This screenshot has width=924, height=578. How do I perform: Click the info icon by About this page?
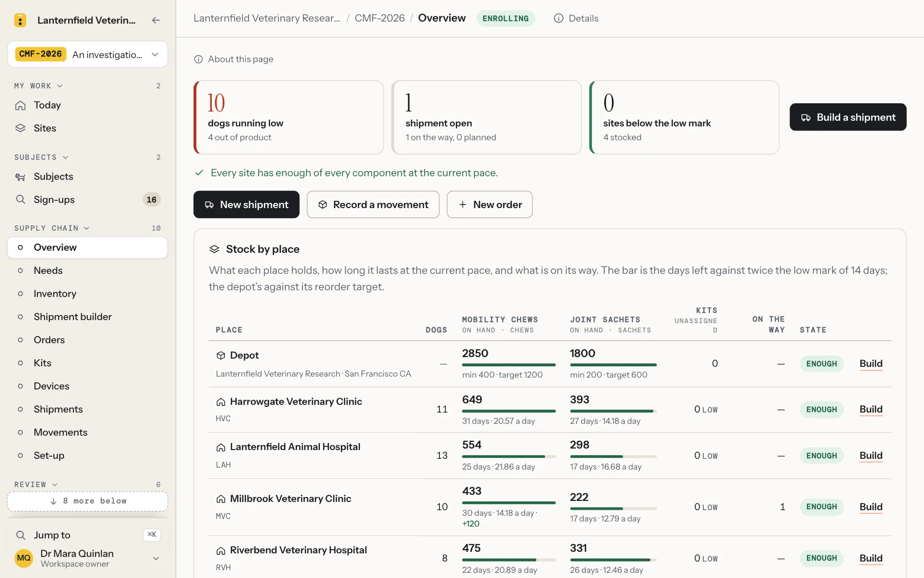coord(199,59)
